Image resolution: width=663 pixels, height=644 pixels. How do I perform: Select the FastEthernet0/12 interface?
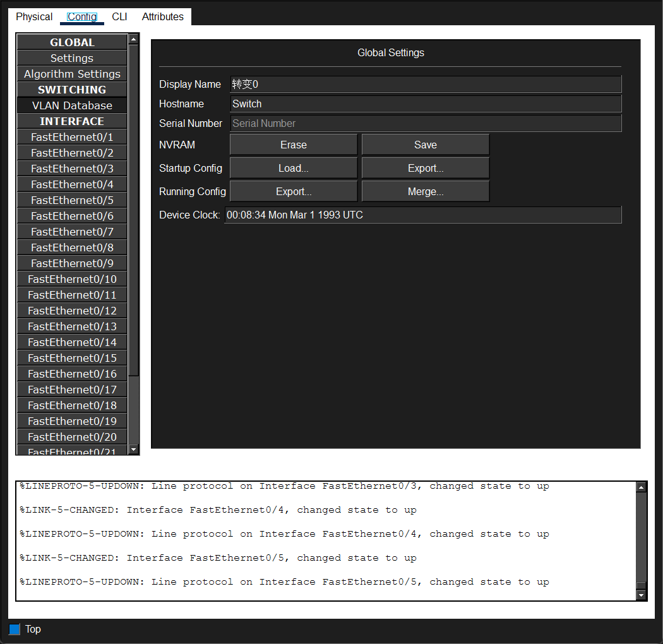click(72, 311)
